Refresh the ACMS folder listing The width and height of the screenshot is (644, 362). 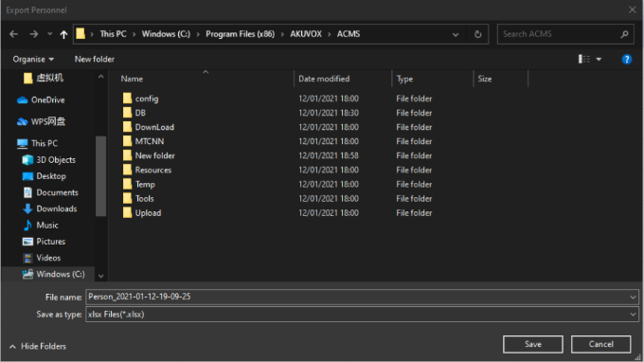pos(477,34)
